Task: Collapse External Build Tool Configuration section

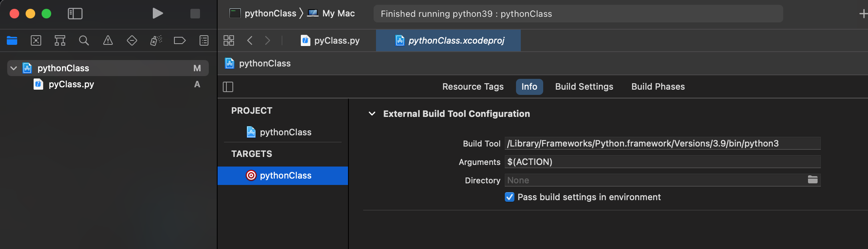Action: (372, 114)
